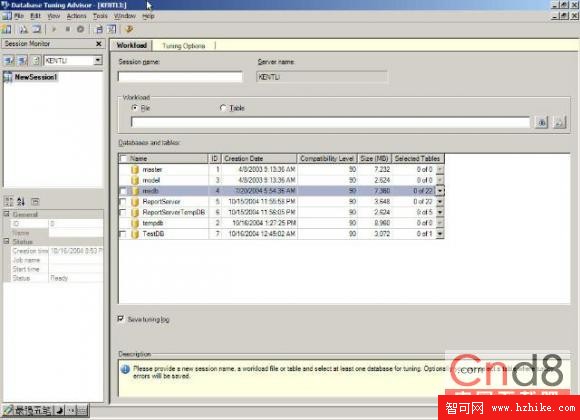Open Selected Tables dropdown for TestDB
580x420 pixels.
click(440, 234)
